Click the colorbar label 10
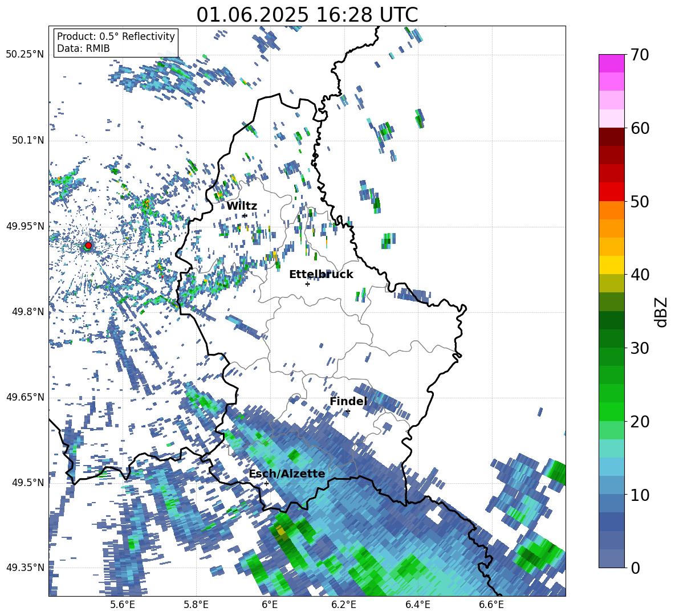The height and width of the screenshot is (616, 675). [x=640, y=495]
